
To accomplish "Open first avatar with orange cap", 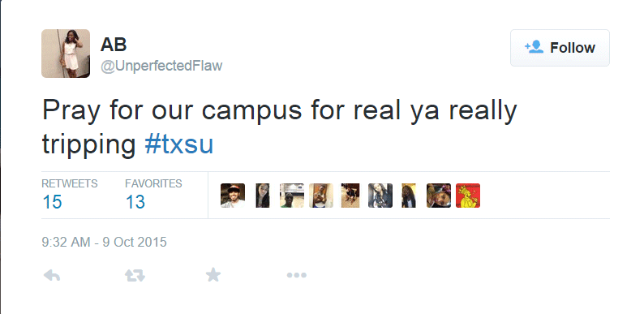I will pos(233,196).
